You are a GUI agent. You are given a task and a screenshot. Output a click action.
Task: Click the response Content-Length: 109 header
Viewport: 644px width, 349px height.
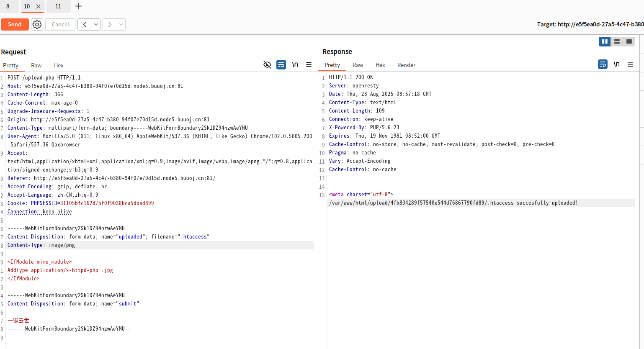pos(357,111)
